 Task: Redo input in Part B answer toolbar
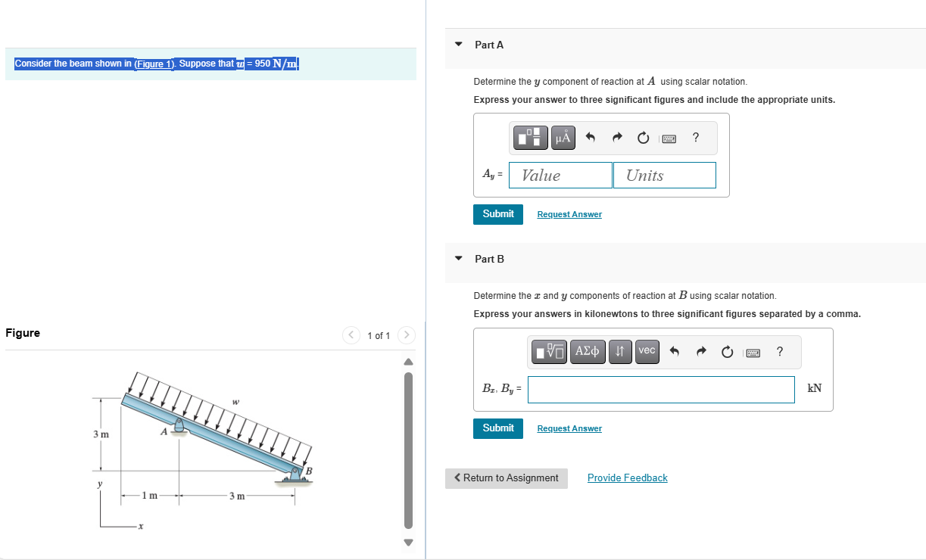point(700,351)
